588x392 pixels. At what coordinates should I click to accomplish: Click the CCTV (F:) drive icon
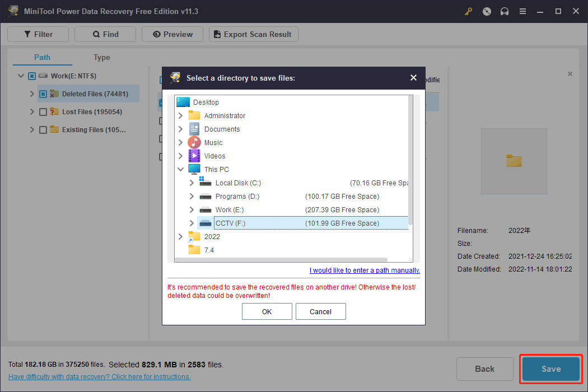point(205,223)
